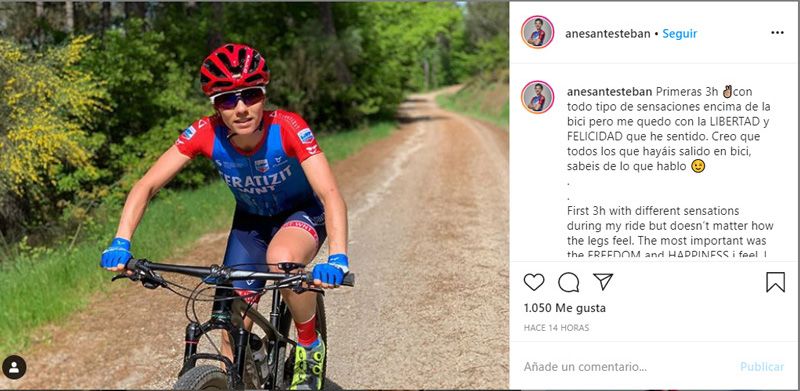Viewport: 800px width, 391px height.
Task: Click the cyclist photo
Action: (254, 196)
